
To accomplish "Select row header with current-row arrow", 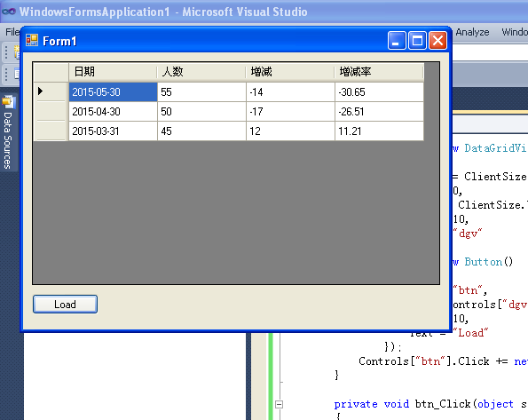I will (x=51, y=91).
